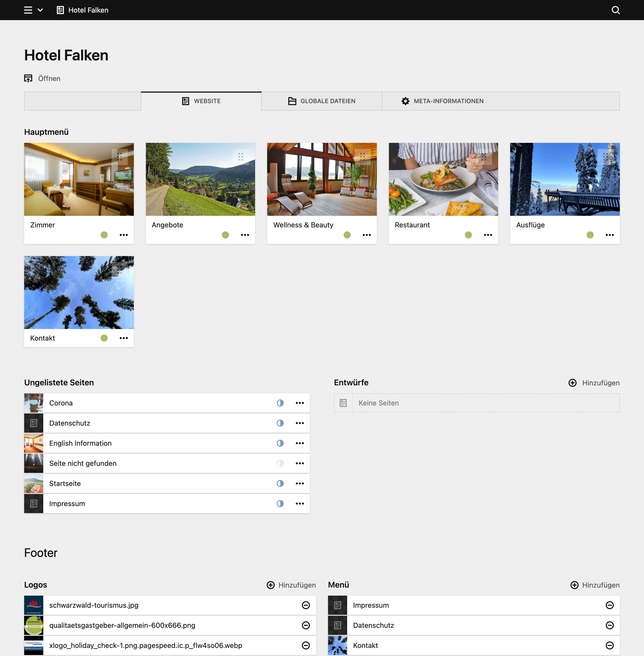The image size is (644, 656).
Task: Switch to the META-INFORMATIONEN tab
Action: tap(448, 101)
